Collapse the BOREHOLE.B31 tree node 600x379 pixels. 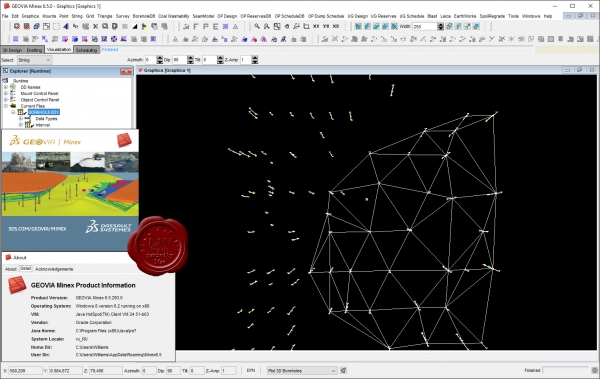click(13, 112)
